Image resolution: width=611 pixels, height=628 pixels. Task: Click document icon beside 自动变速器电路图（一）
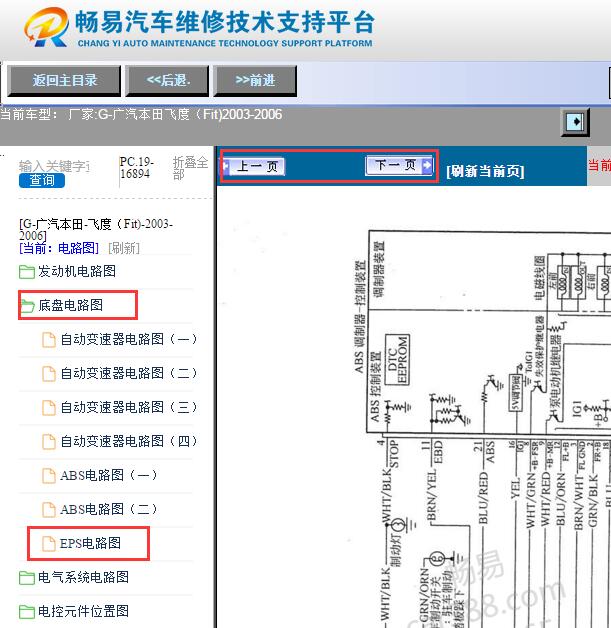pos(49,340)
